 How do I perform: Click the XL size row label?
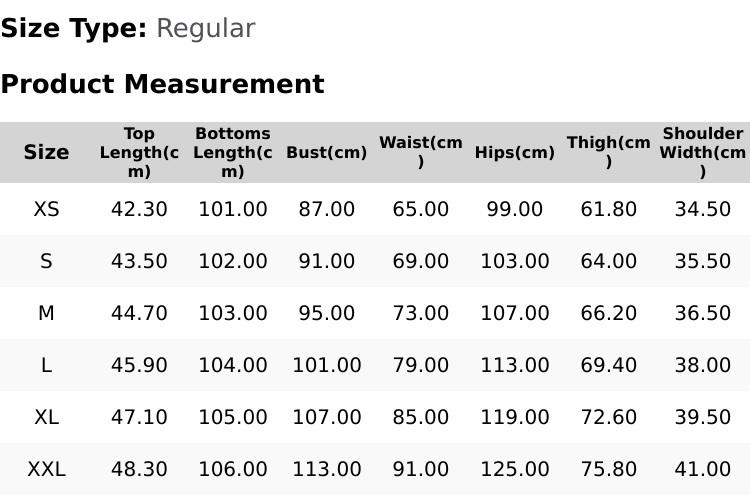[x=46, y=417]
